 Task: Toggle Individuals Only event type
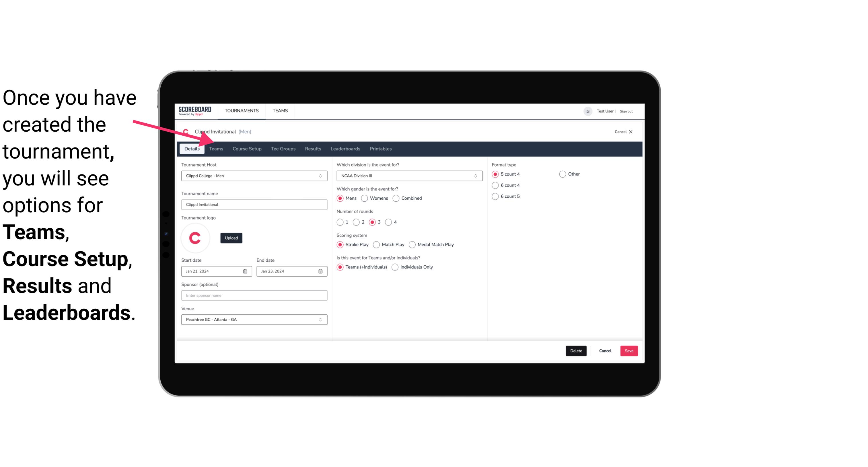(396, 266)
